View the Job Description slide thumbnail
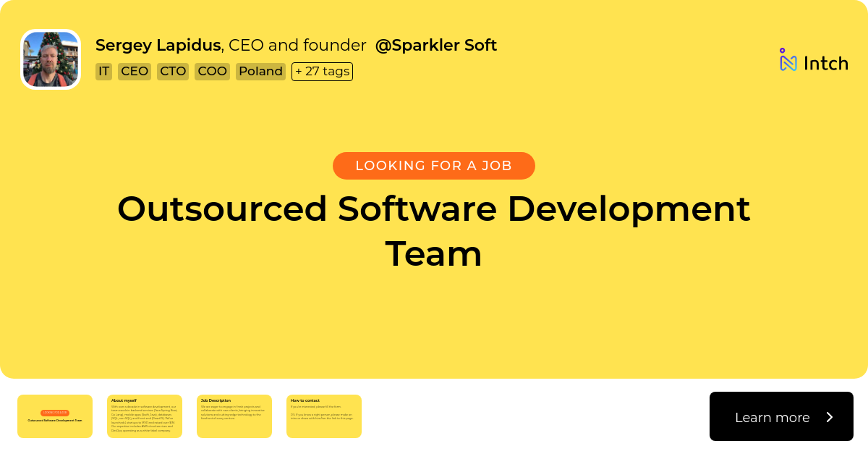The height and width of the screenshot is (454, 868). [x=234, y=416]
